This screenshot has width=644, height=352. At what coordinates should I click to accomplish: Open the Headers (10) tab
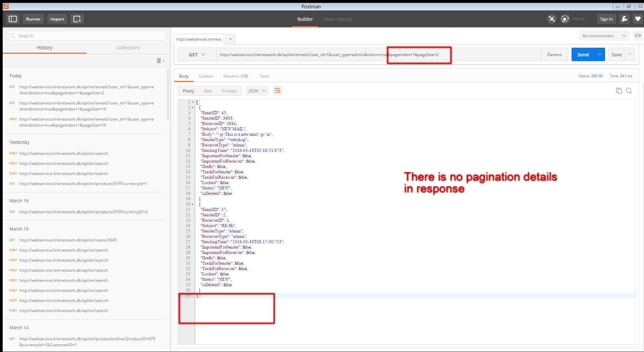[236, 76]
